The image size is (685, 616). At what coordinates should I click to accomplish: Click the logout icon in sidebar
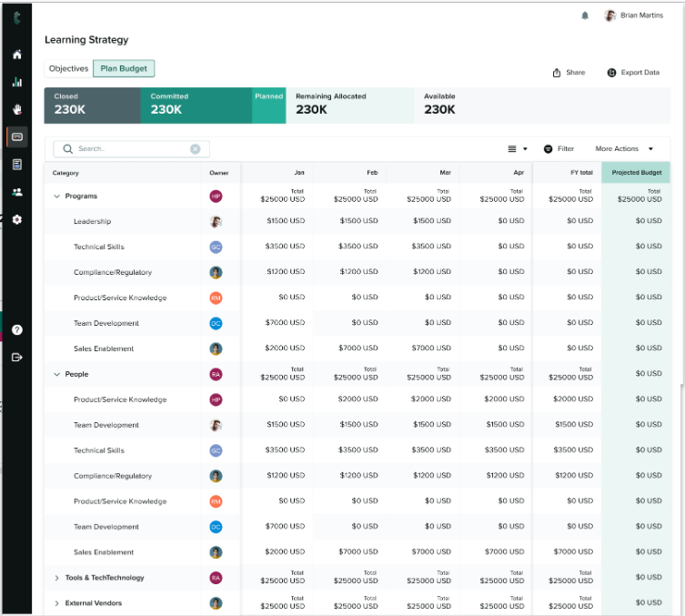[x=16, y=358]
